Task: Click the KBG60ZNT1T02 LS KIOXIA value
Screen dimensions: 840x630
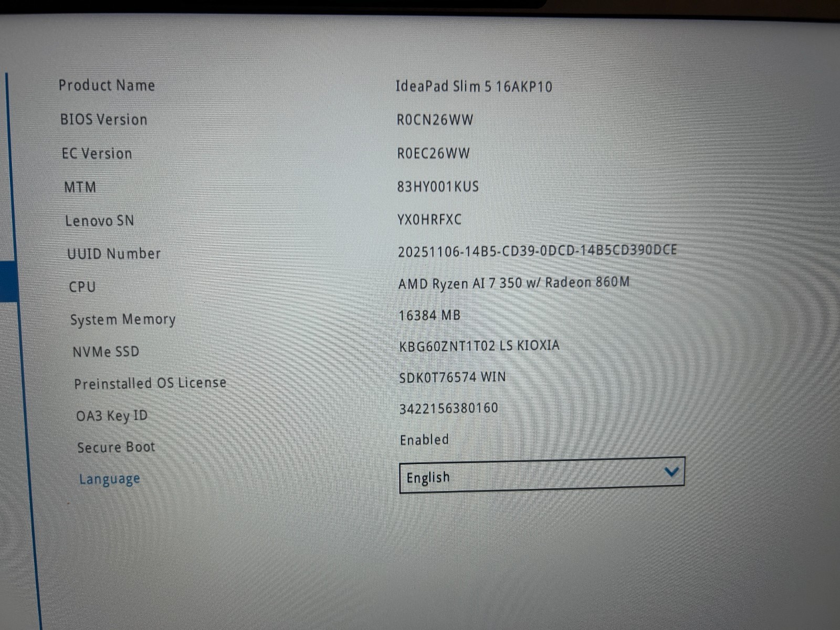Action: pyautogui.click(x=479, y=345)
